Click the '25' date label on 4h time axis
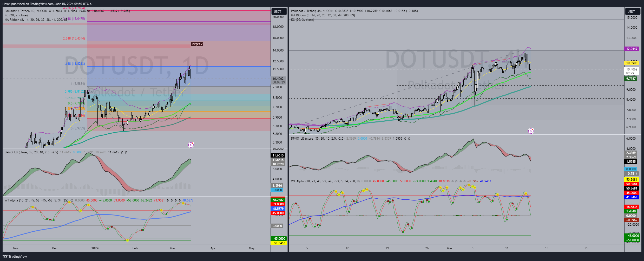644x261 pixels. click(587, 248)
